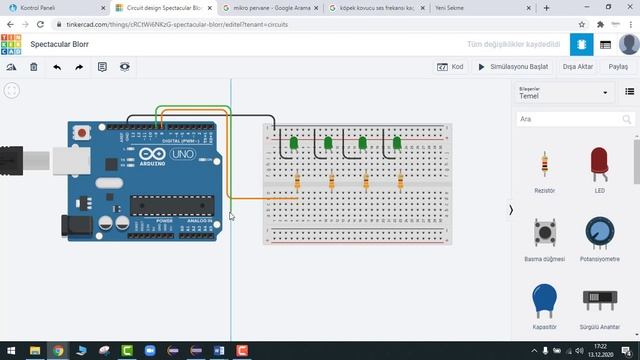Rotate the selected component
Screen dimensions: 640x360
[x=11, y=67]
